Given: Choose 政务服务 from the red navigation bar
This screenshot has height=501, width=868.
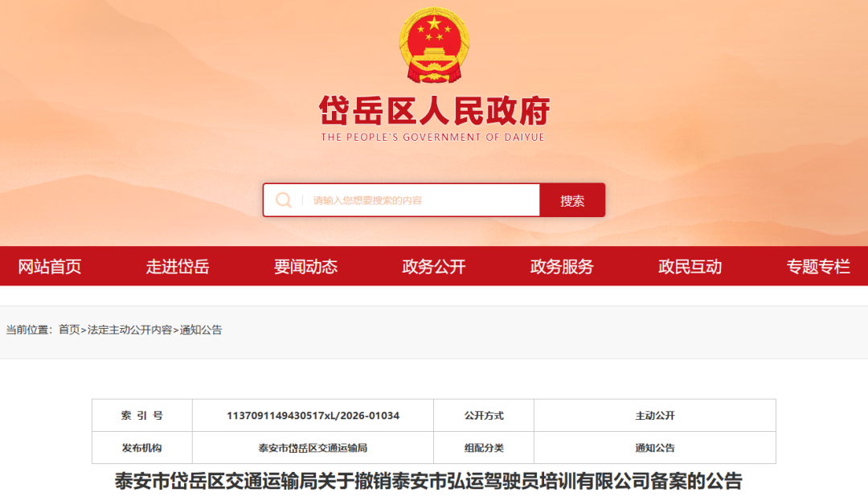Looking at the screenshot, I should 562,267.
